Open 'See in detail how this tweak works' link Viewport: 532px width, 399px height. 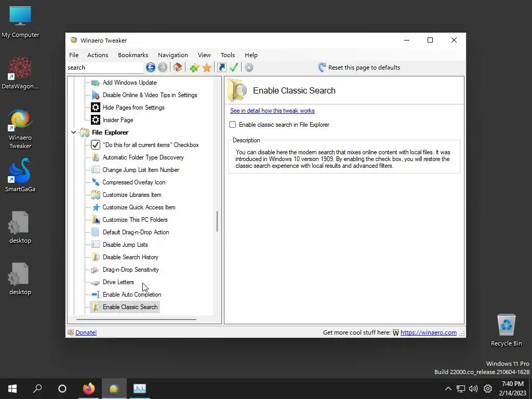pyautogui.click(x=272, y=111)
